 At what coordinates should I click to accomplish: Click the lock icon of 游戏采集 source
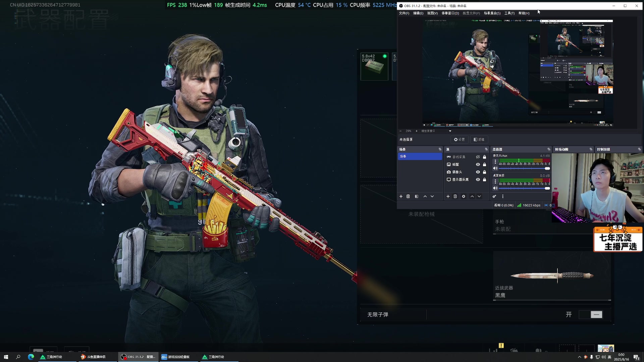tap(484, 157)
